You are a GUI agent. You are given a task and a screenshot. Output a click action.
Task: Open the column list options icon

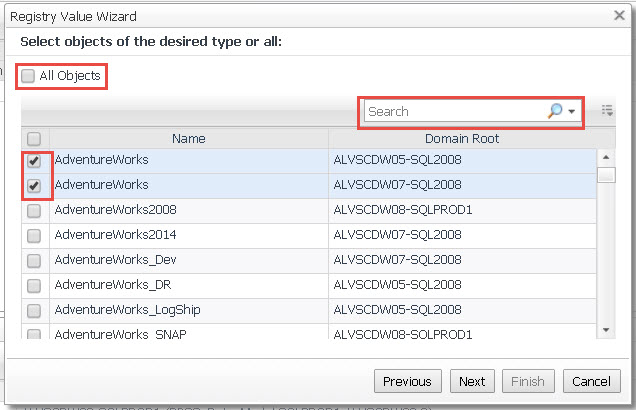(x=607, y=111)
